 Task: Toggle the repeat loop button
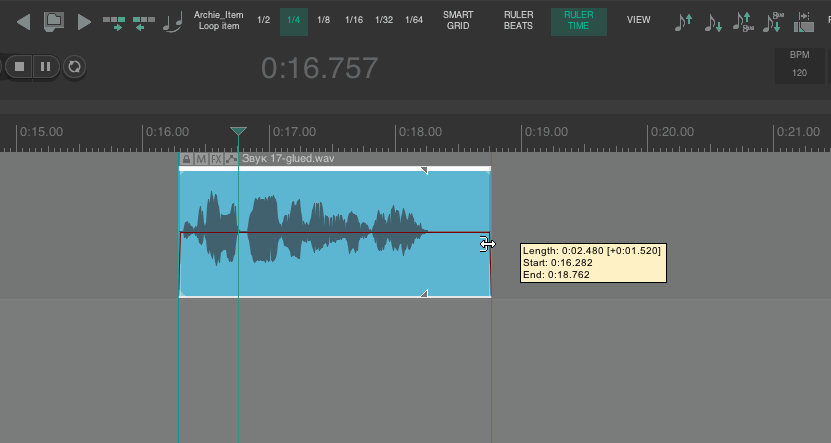pyautogui.click(x=73, y=68)
